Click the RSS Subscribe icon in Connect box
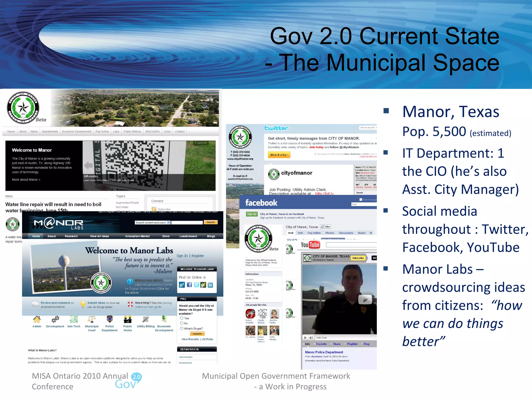Viewport: 532px width, 399px height. coord(154,209)
